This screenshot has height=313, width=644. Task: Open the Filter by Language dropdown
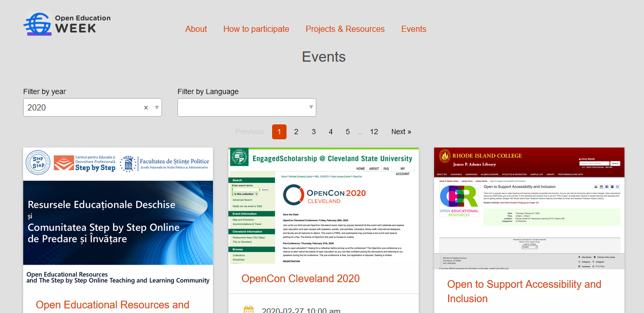[x=247, y=107]
